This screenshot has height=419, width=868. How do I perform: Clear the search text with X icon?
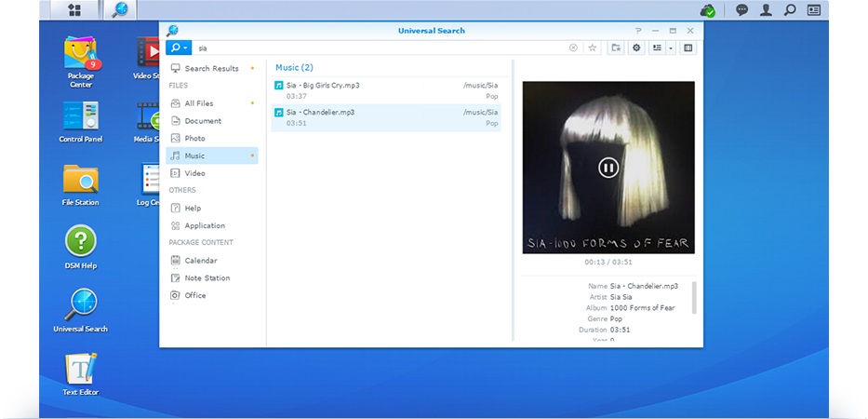(x=573, y=47)
